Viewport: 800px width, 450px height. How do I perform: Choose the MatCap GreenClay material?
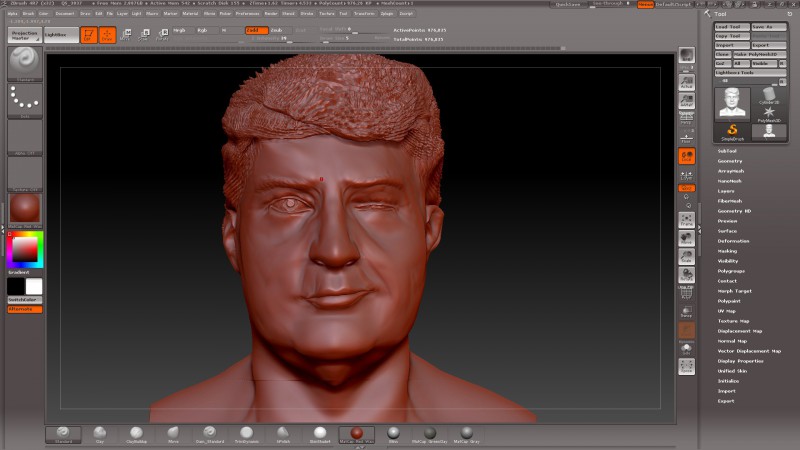click(x=430, y=434)
